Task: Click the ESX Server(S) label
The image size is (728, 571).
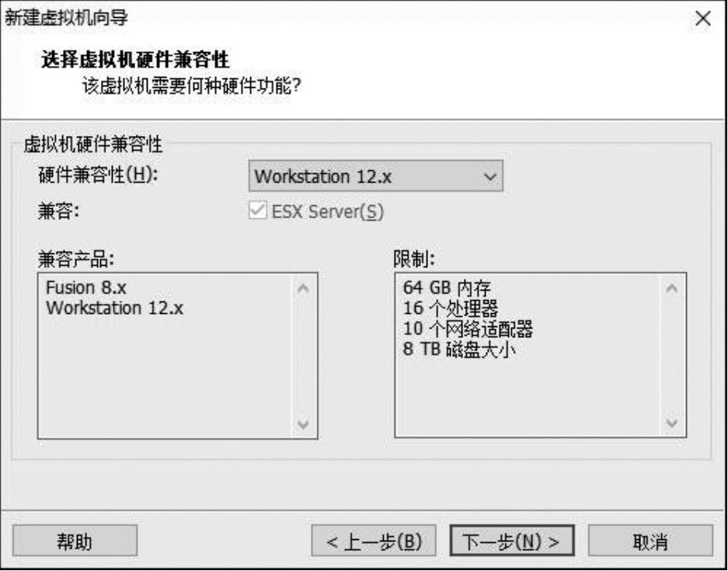Action: 327,211
